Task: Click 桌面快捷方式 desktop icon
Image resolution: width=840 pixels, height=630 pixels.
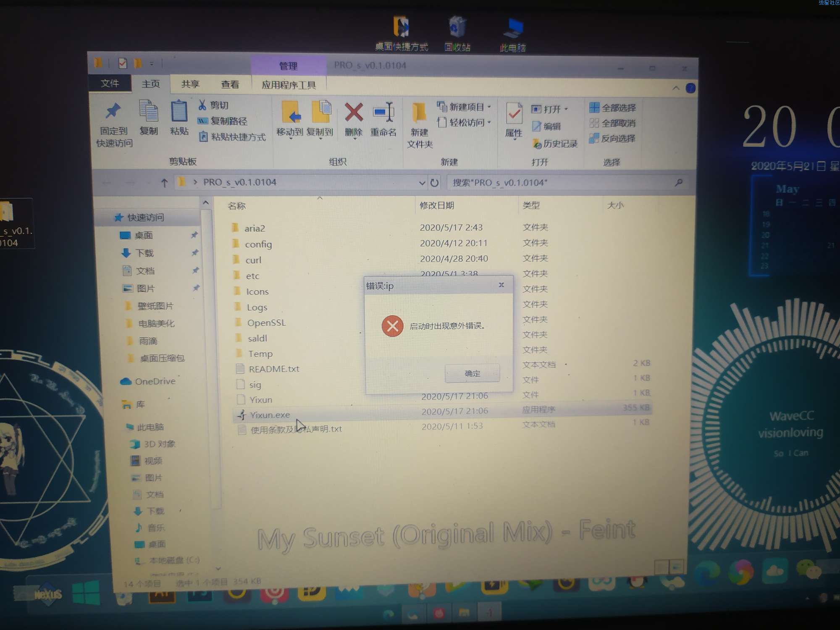Action: [x=402, y=34]
